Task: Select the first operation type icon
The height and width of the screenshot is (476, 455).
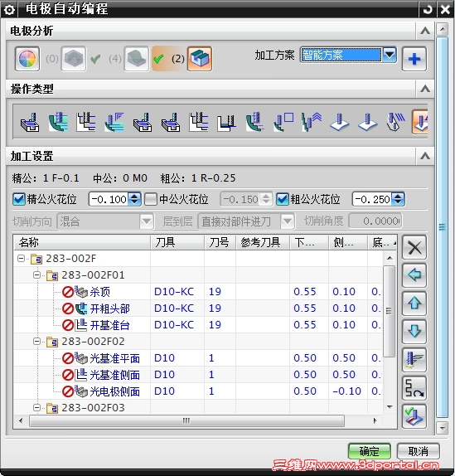Action: 30,122
